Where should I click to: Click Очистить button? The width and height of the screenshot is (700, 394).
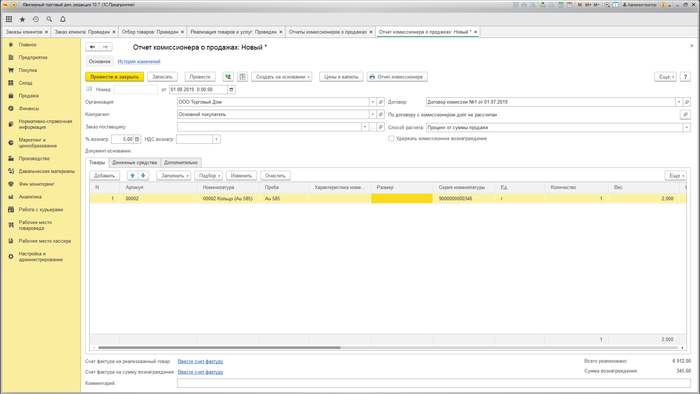(275, 175)
